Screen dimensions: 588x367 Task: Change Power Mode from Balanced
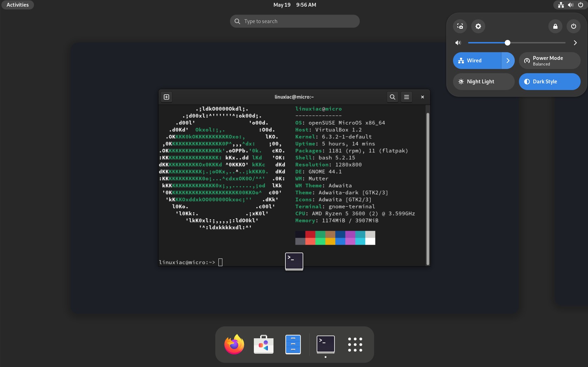tap(550, 61)
